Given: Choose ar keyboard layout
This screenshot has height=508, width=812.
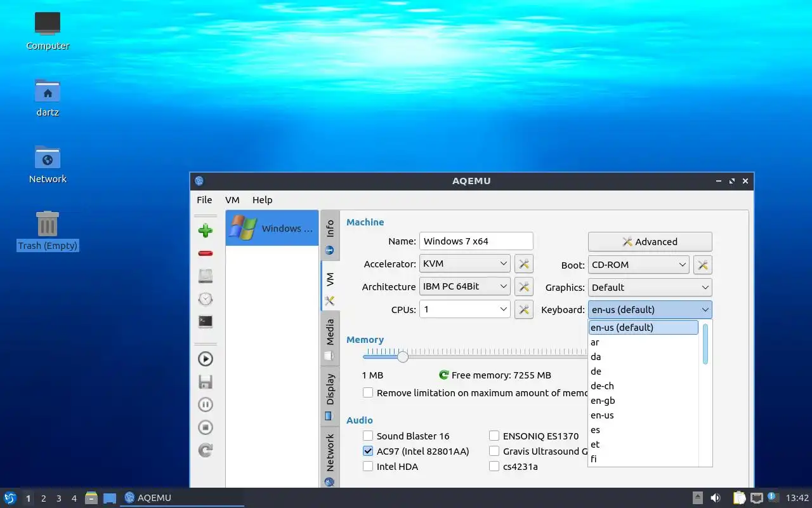Looking at the screenshot, I should point(643,342).
